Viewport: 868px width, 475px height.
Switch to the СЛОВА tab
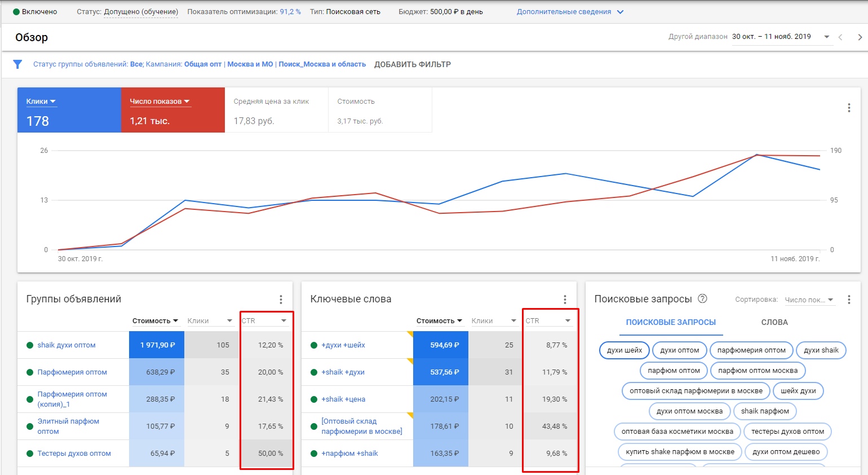[x=774, y=323]
